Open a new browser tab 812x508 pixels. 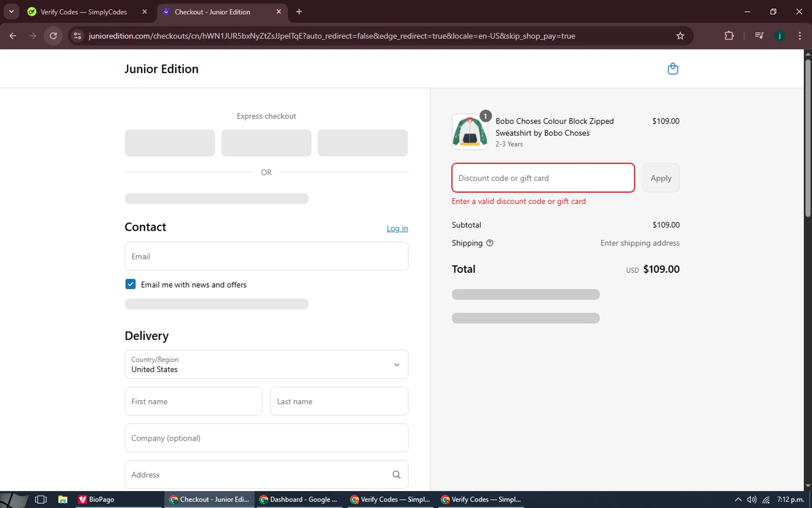click(299, 11)
